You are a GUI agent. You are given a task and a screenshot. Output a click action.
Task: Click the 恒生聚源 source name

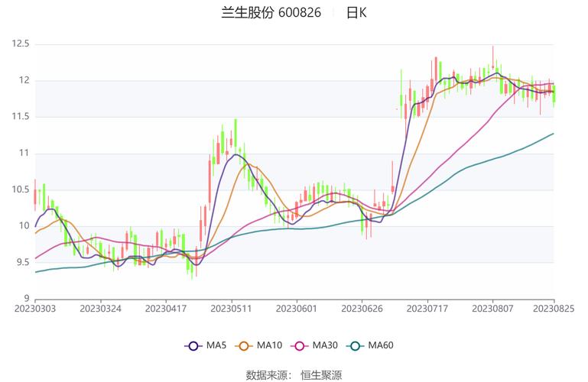[x=321, y=375]
